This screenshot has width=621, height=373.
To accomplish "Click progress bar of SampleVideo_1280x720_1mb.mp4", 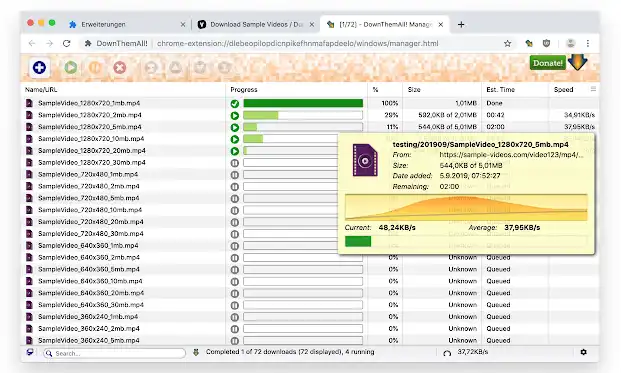I will point(303,103).
